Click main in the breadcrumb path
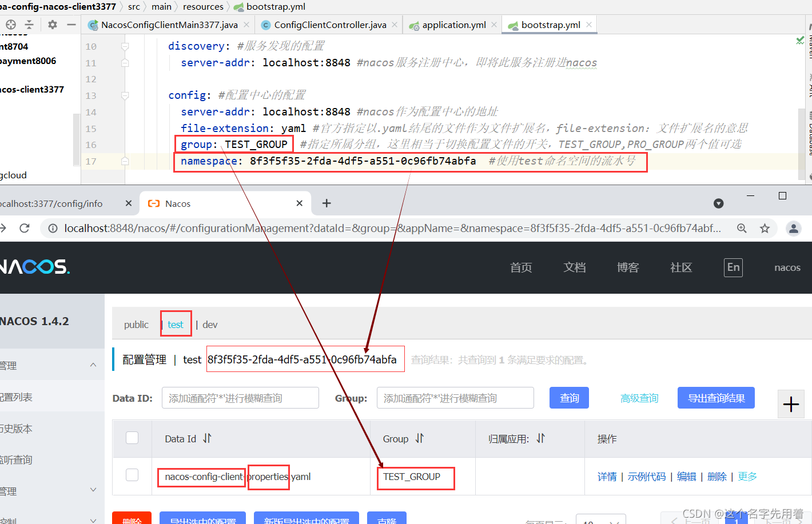 point(161,6)
